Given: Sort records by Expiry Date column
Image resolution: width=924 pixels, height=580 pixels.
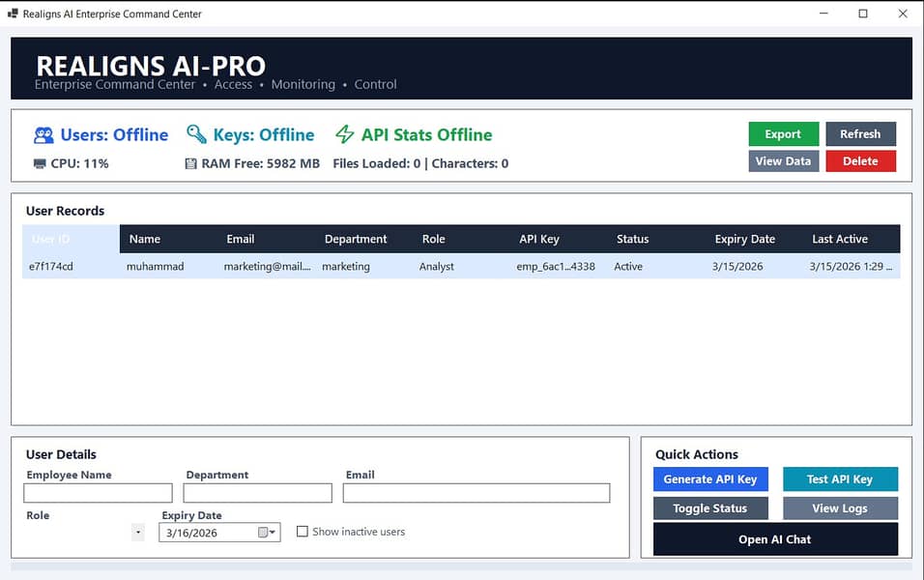Looking at the screenshot, I should [744, 239].
